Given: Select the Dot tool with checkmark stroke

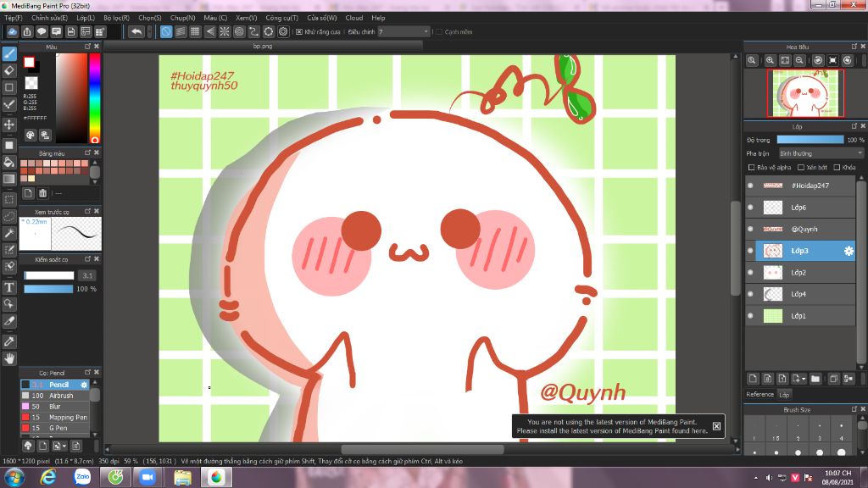Looking at the screenshot, I should pyautogui.click(x=9, y=104).
